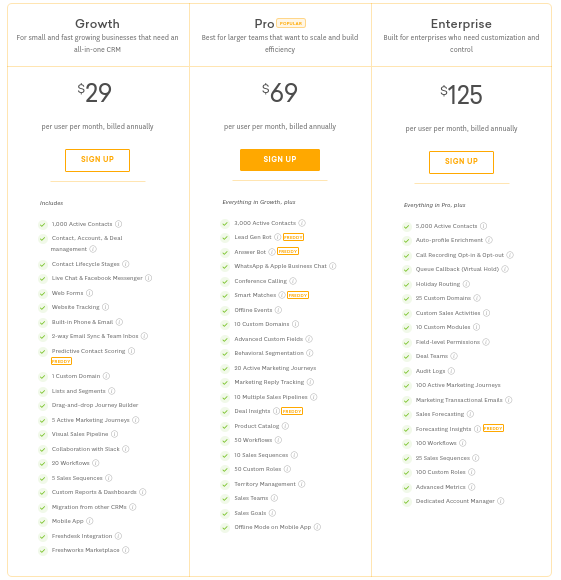Click green checkmark beside 1,000 Active Contacts
The height and width of the screenshot is (580, 561).
tap(43, 225)
